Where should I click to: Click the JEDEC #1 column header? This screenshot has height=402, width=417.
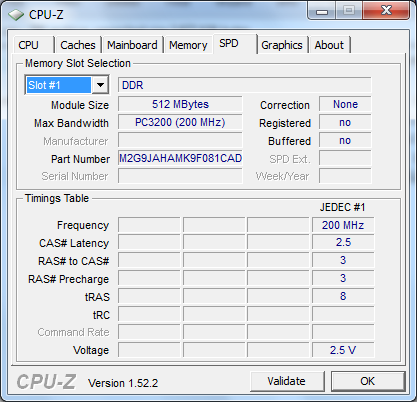[343, 207]
